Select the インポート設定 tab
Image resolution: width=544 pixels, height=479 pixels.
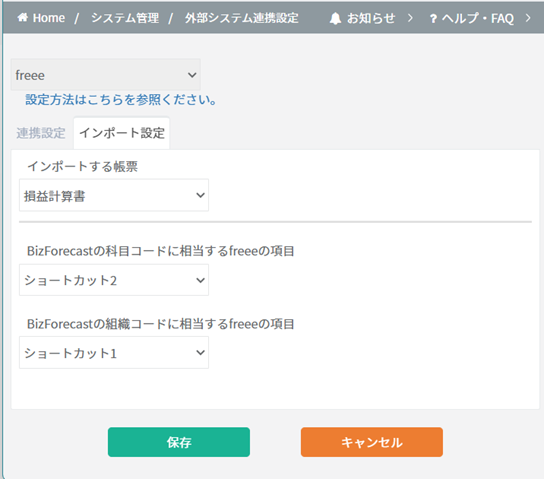pos(122,133)
